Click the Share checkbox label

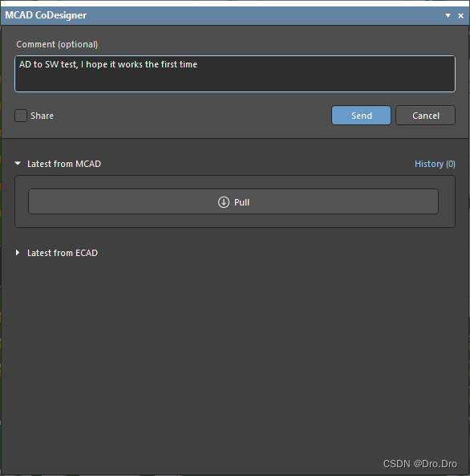click(x=43, y=116)
